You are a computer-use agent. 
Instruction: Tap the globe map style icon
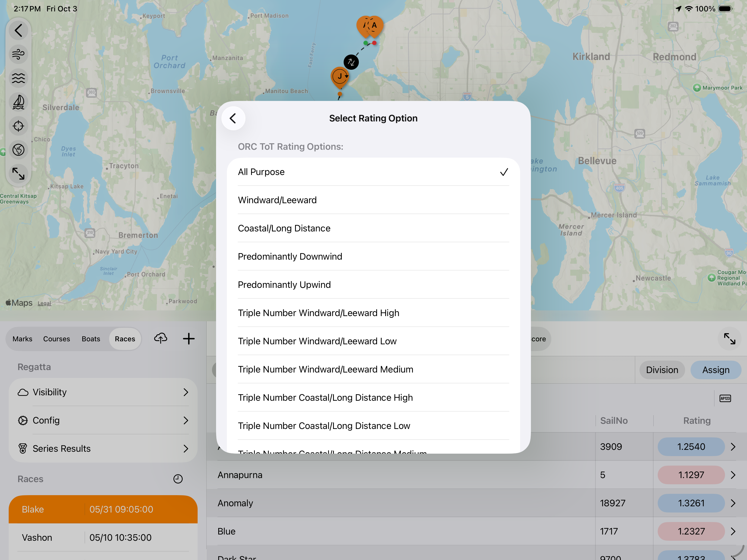coord(18,150)
